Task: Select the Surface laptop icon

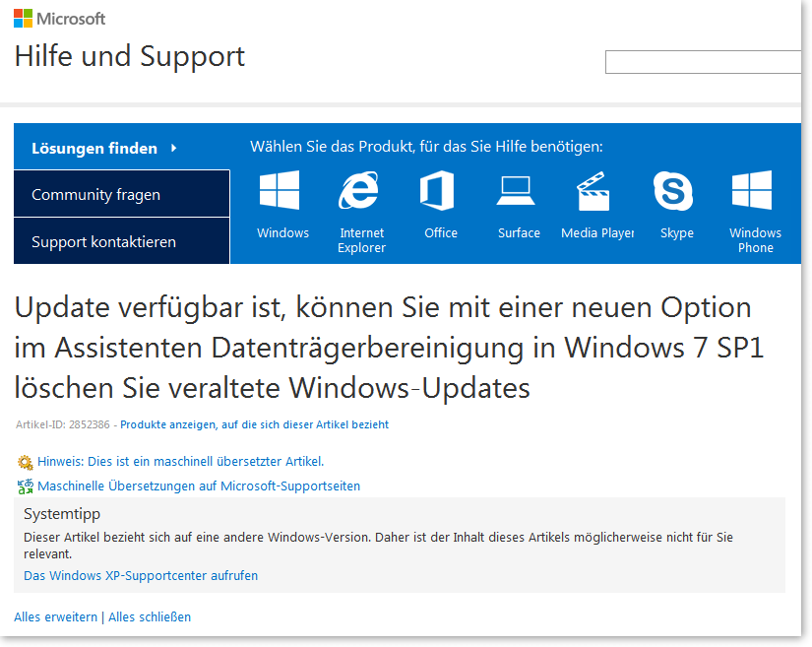Action: coord(516,189)
